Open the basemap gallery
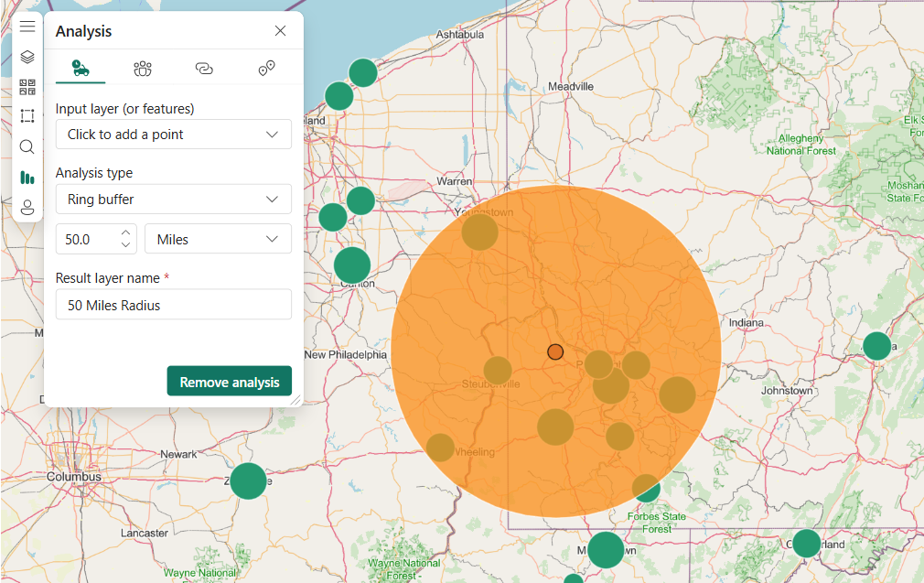This screenshot has width=924, height=583. click(27, 85)
